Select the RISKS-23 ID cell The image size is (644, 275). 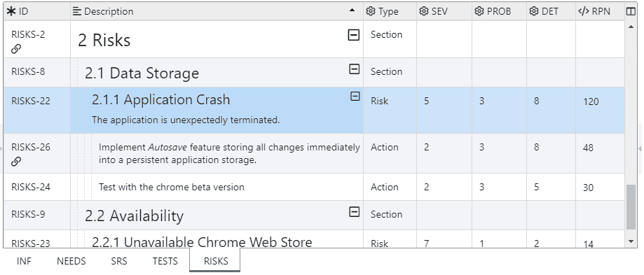[x=37, y=239]
